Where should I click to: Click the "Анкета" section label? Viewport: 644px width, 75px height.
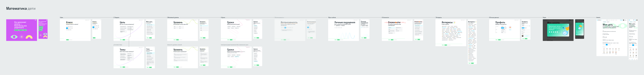(x=598, y=18)
